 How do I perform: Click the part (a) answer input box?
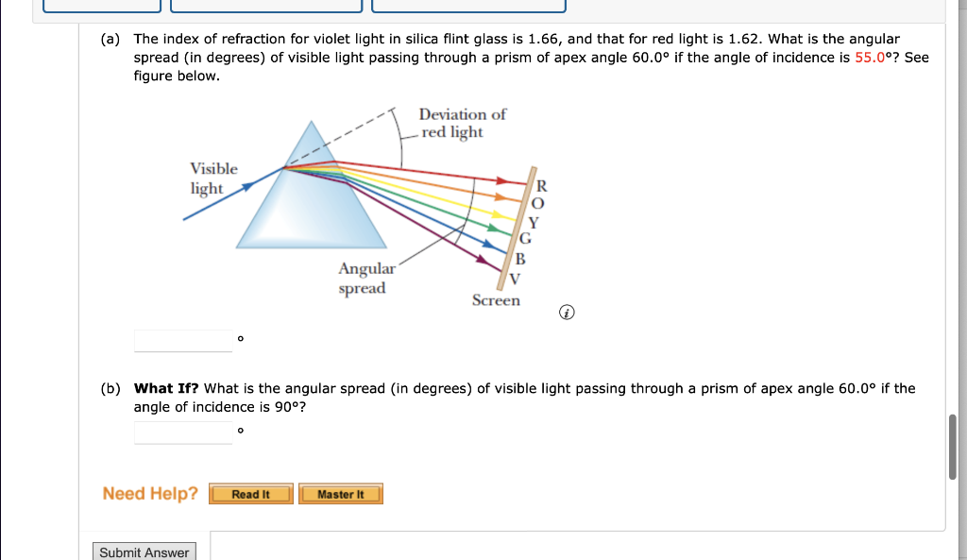pyautogui.click(x=183, y=341)
